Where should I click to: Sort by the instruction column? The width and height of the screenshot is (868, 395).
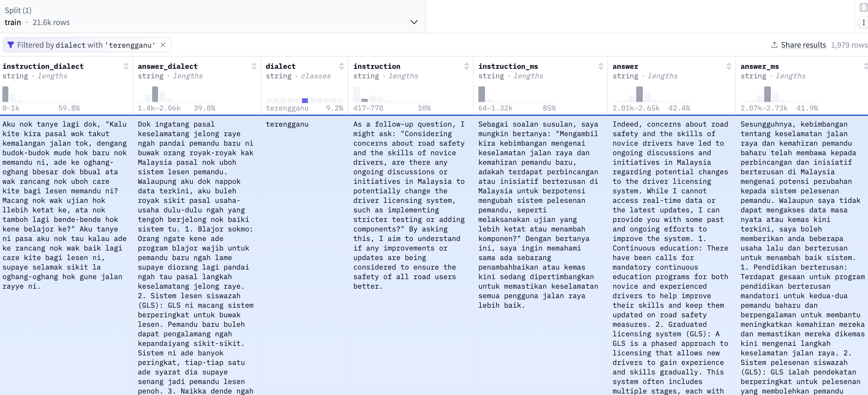[467, 66]
